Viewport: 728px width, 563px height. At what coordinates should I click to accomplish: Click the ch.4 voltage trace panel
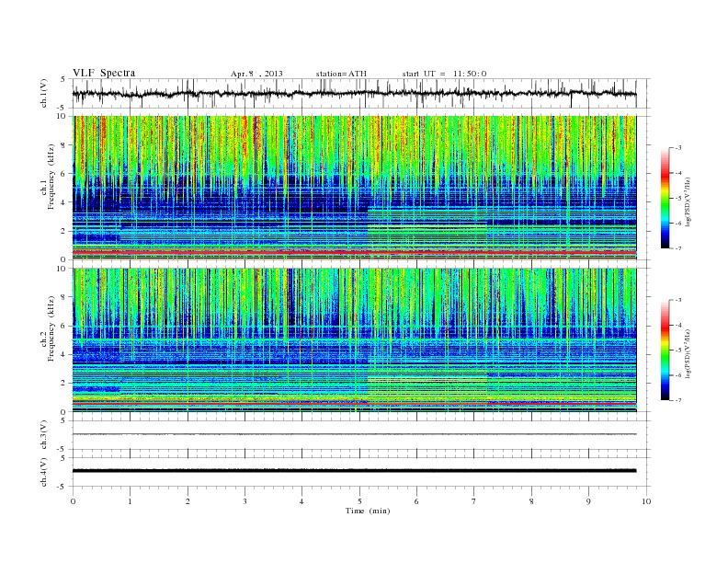pos(361,472)
